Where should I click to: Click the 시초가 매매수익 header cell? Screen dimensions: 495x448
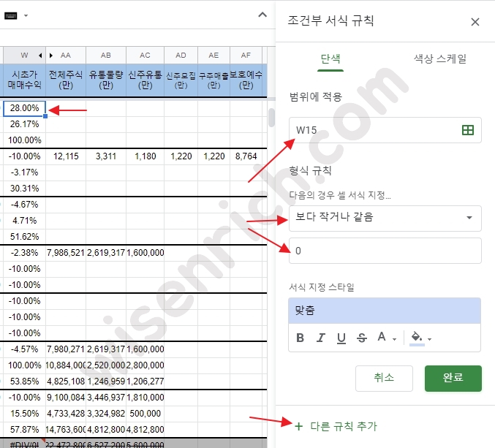click(x=24, y=80)
